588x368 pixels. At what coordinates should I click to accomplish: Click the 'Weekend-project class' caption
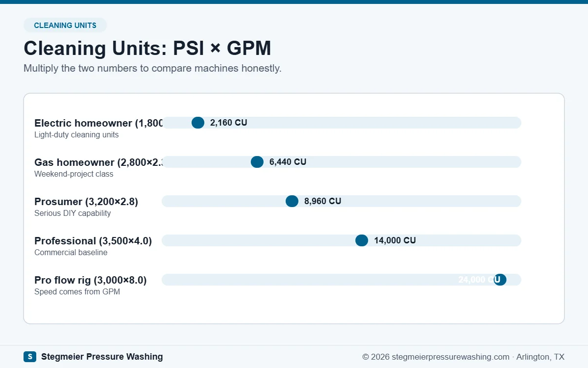coord(73,174)
